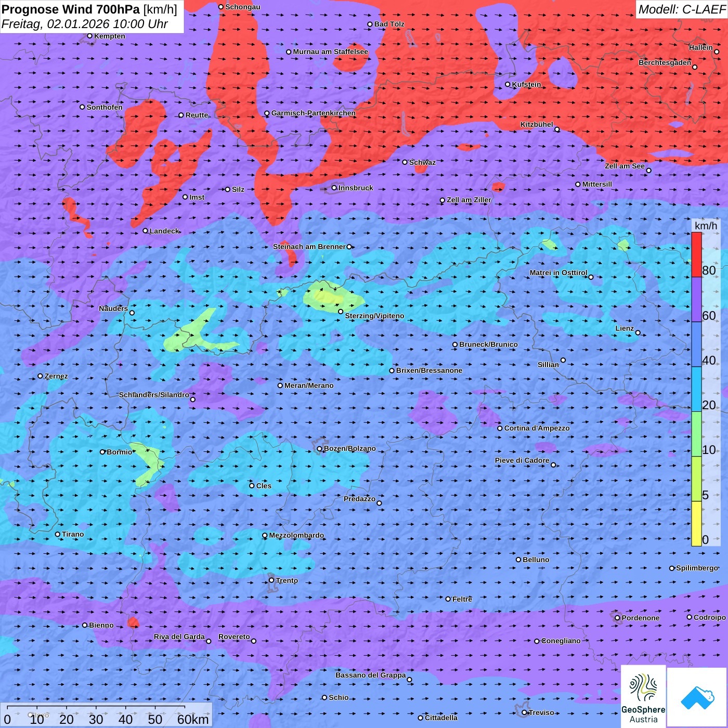Click the Zell am See label
This screenshot has width=728, height=728.
click(x=625, y=166)
